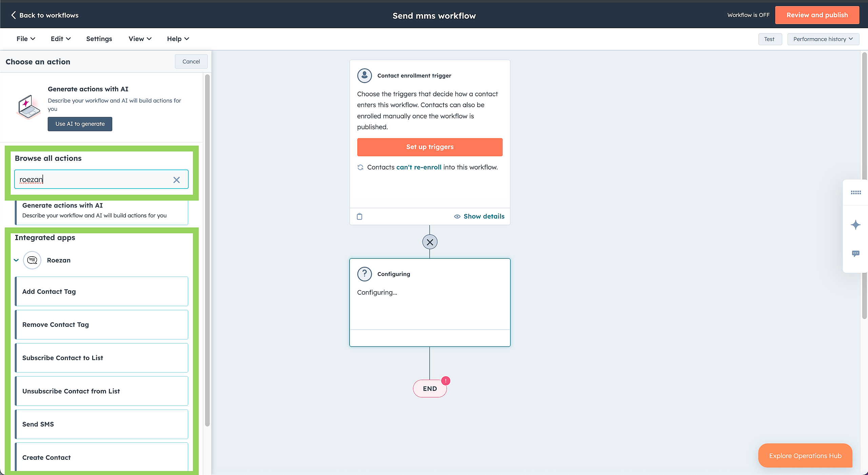Collapse the Roezan integrated app section

point(16,260)
